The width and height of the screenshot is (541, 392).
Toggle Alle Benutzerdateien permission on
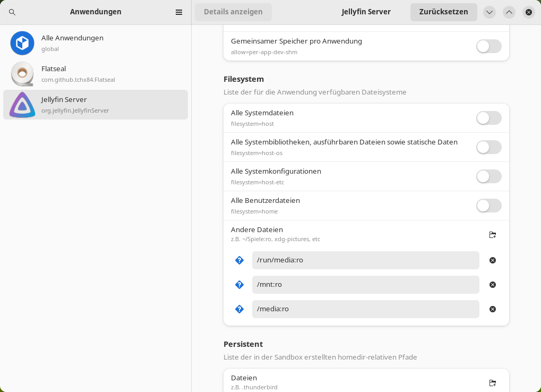point(488,206)
